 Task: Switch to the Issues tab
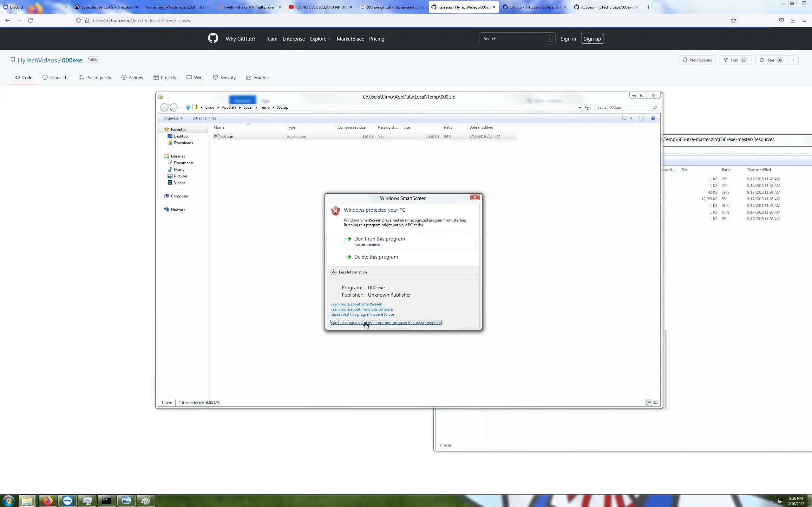pyautogui.click(x=55, y=77)
